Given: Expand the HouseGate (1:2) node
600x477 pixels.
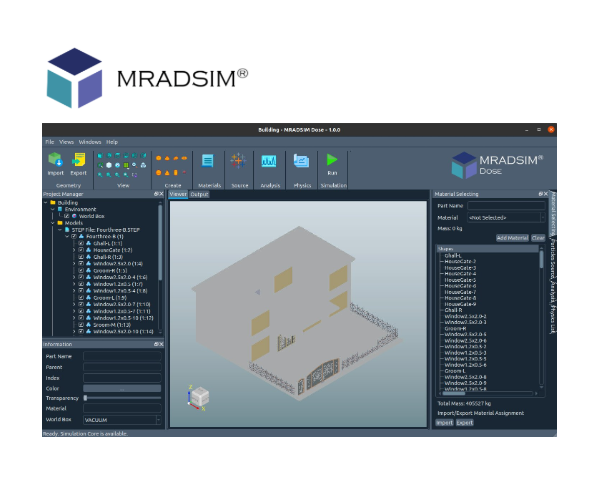Looking at the screenshot, I should (x=74, y=250).
